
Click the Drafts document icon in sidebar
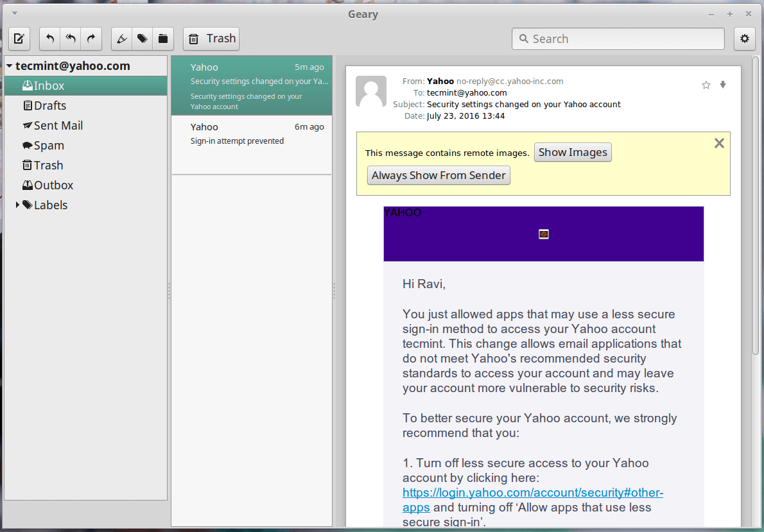point(28,105)
